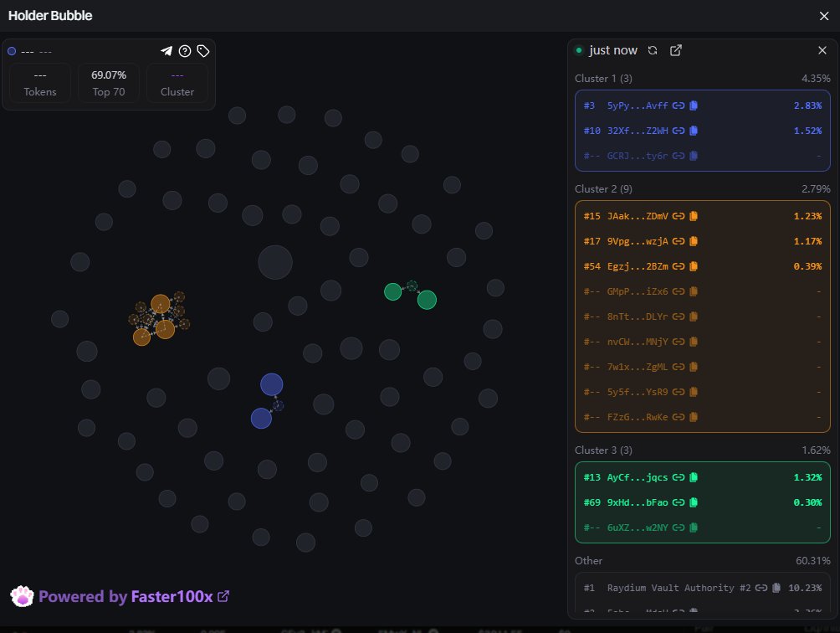The height and width of the screenshot is (633, 840).
Task: Select holder row #69 9xHd...bFao
Action: click(x=702, y=502)
